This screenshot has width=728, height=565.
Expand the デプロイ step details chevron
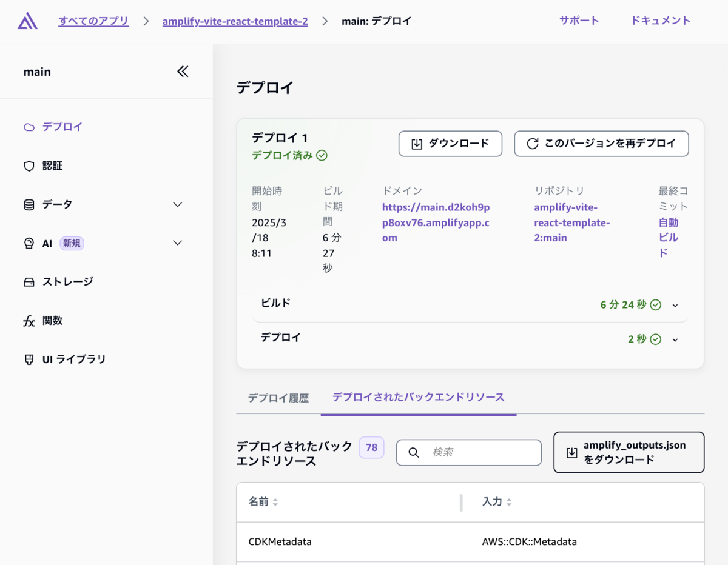click(x=675, y=340)
